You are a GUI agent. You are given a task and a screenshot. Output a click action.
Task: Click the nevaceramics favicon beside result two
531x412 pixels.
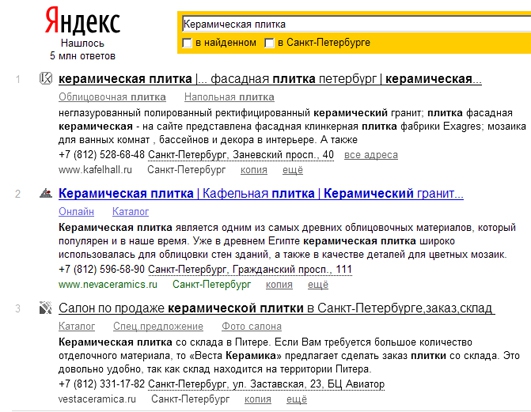(45, 193)
